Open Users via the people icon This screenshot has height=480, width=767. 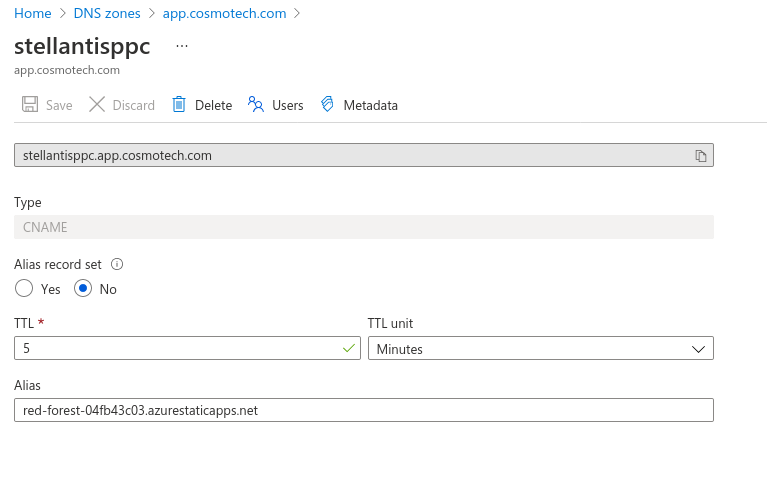click(256, 105)
